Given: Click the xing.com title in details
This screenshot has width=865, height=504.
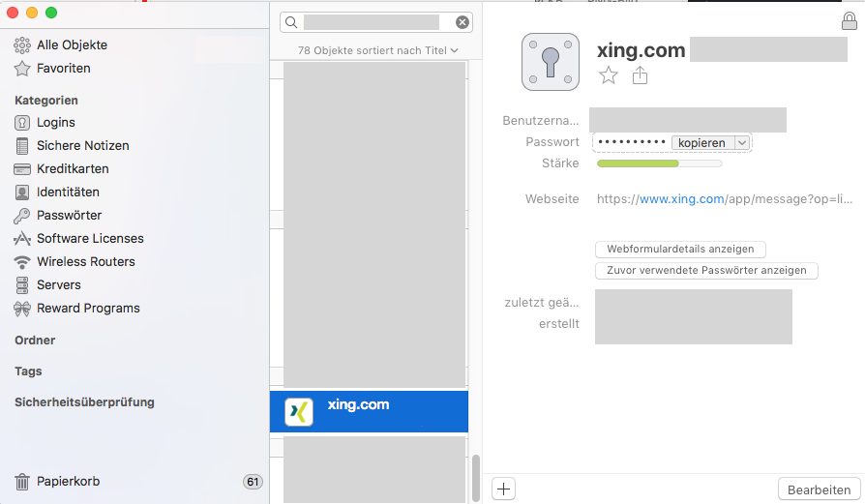Looking at the screenshot, I should click(641, 50).
